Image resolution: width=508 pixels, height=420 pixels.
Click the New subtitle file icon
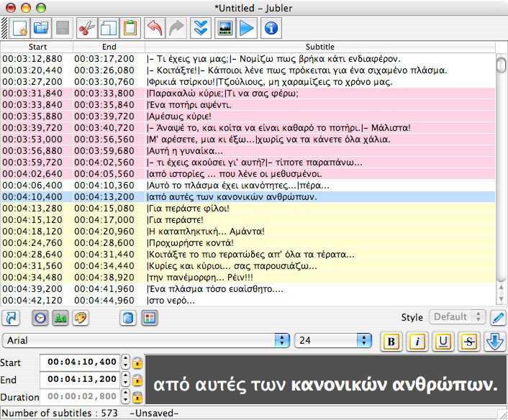19,29
